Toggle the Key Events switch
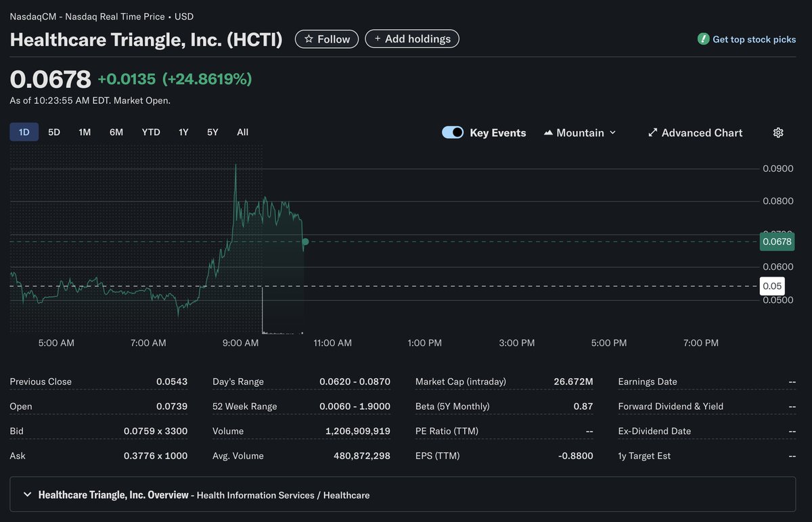 453,133
